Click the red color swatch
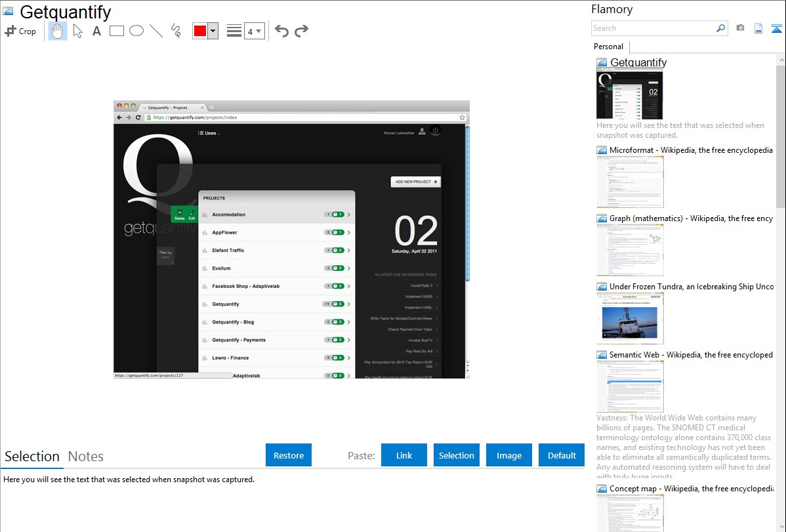 click(x=200, y=31)
